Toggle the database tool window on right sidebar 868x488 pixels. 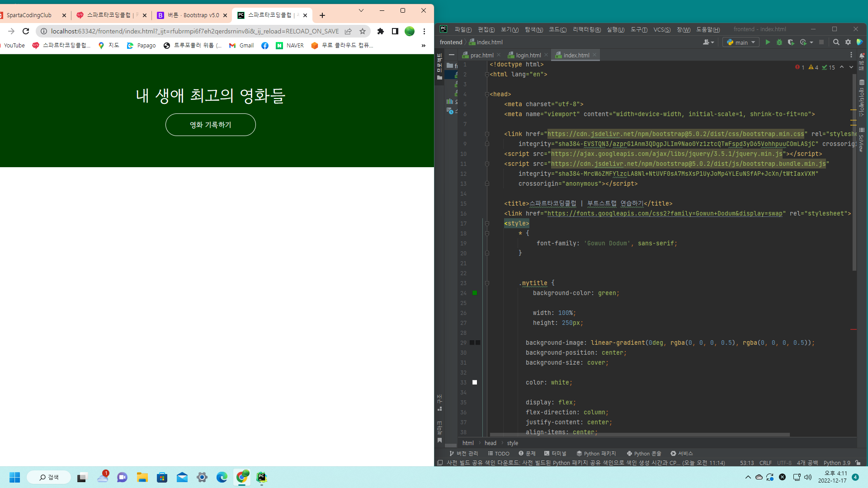tap(862, 99)
